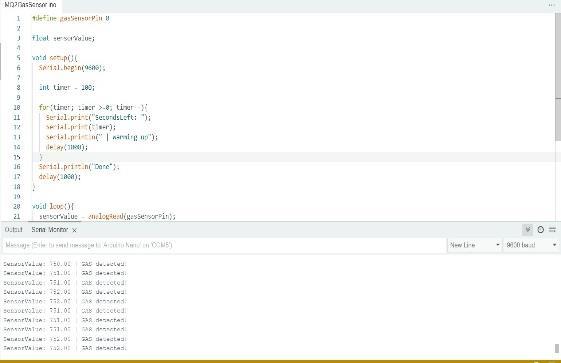Click the 'Serial.print(timer);' line
Viewport: 561px width, 363px height.
click(x=81, y=127)
